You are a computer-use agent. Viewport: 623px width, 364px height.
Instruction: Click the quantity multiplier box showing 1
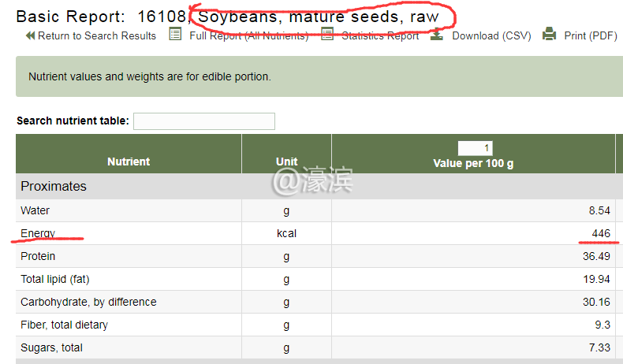click(x=476, y=148)
